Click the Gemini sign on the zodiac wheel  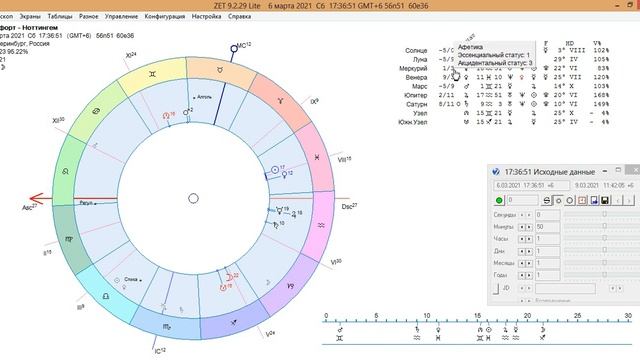coord(152,74)
